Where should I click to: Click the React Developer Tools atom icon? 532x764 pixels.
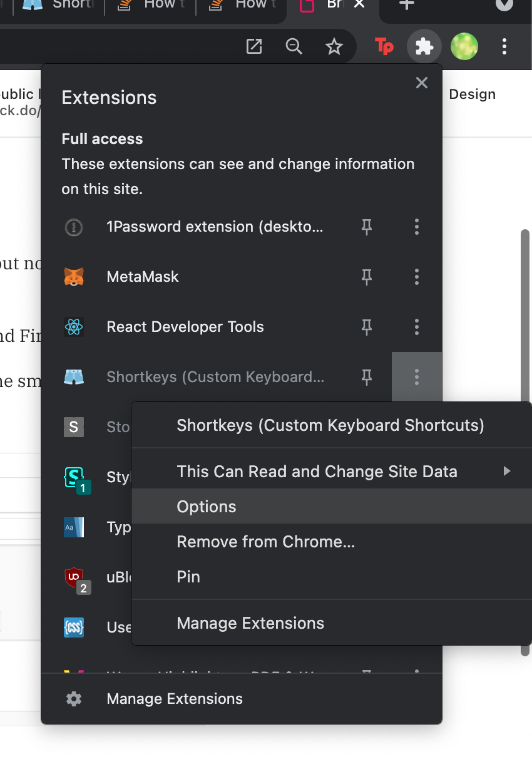tap(74, 327)
